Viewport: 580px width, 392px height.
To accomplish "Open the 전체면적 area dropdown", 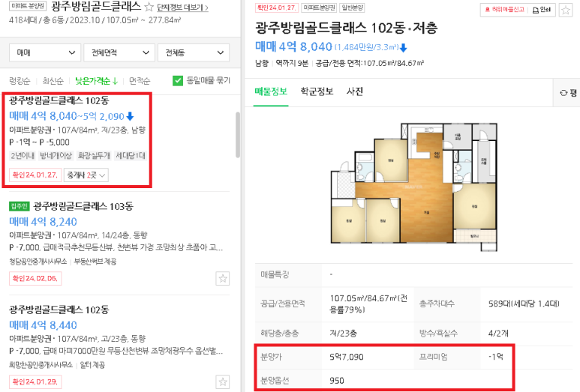I will click(119, 52).
